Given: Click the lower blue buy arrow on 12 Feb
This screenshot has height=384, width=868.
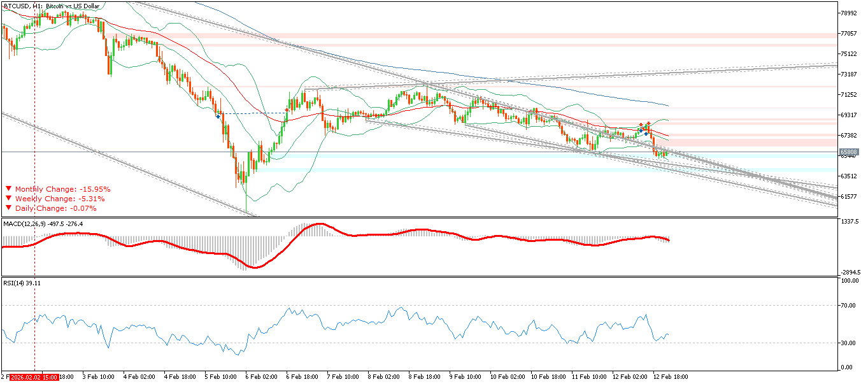Looking at the screenshot, I should click(x=646, y=134).
